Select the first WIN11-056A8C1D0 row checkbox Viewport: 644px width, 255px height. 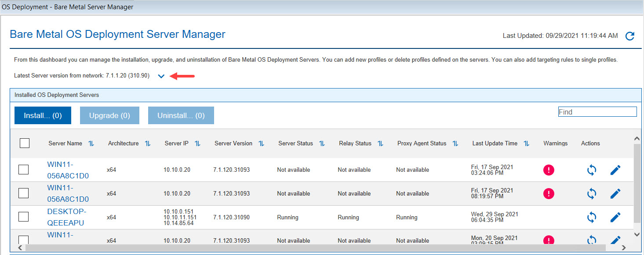pos(24,170)
